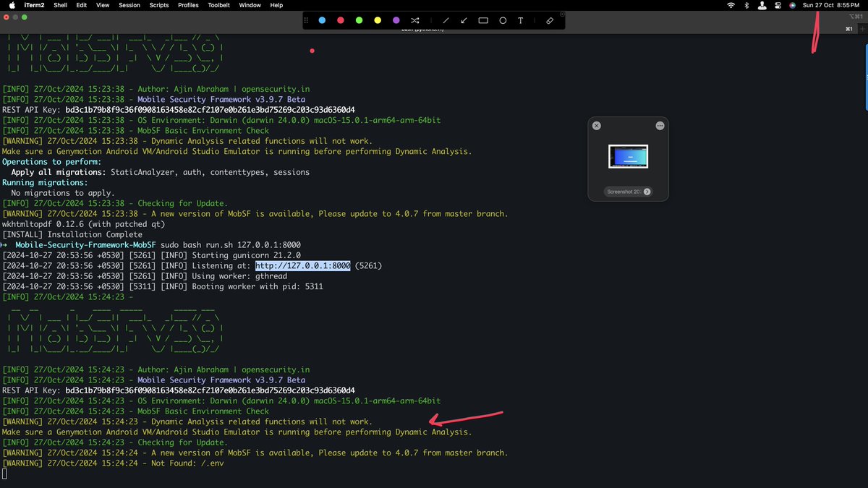
Task: Click the Not Found: /.env warning
Action: pyautogui.click(x=113, y=463)
